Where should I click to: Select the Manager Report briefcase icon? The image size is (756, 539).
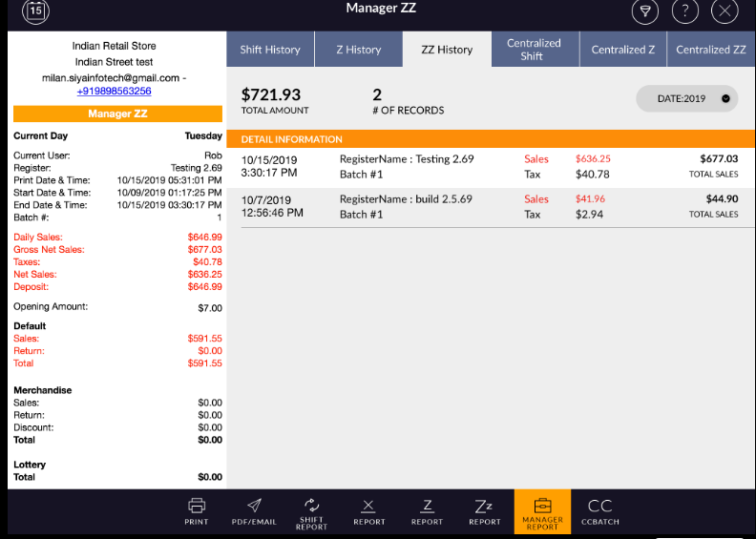[542, 510]
